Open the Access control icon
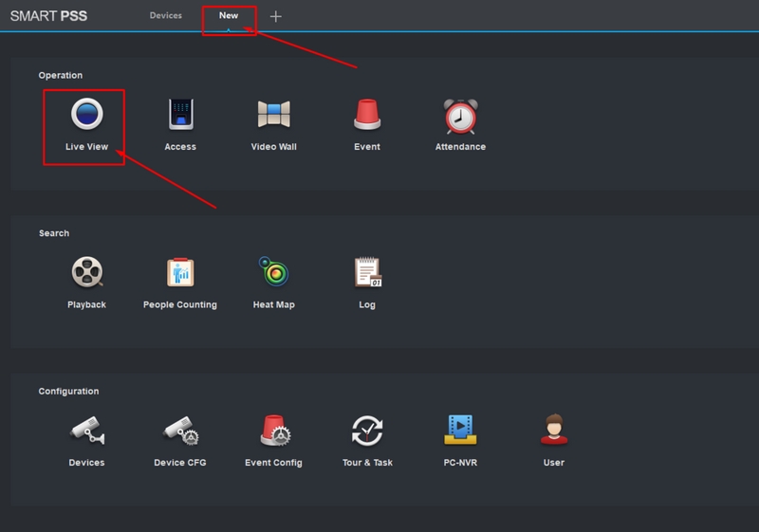Image resolution: width=759 pixels, height=532 pixels. point(180,115)
